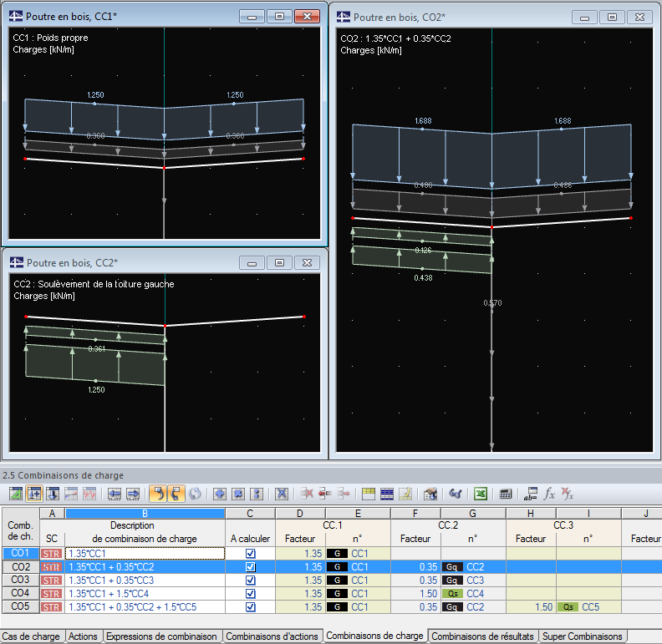Close the 'Poutre en bois, CC1*' window

click(307, 16)
